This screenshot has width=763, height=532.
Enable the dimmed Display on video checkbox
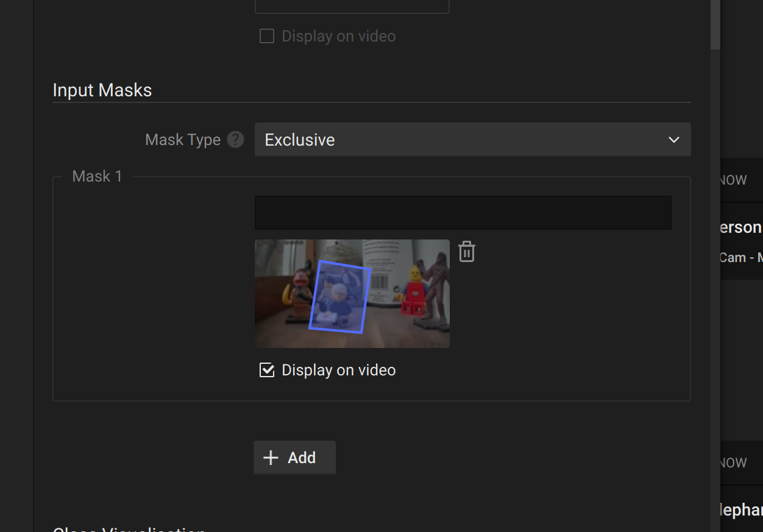[267, 36]
